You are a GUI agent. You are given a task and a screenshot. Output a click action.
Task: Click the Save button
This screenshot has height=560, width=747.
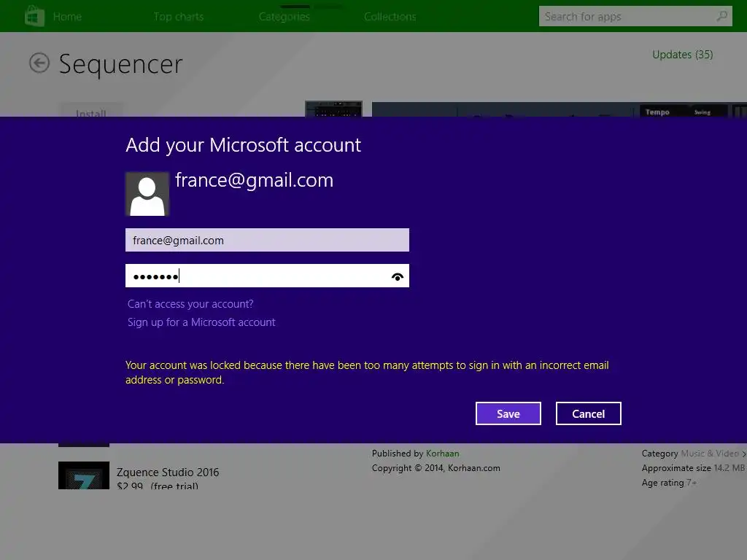pyautogui.click(x=508, y=413)
